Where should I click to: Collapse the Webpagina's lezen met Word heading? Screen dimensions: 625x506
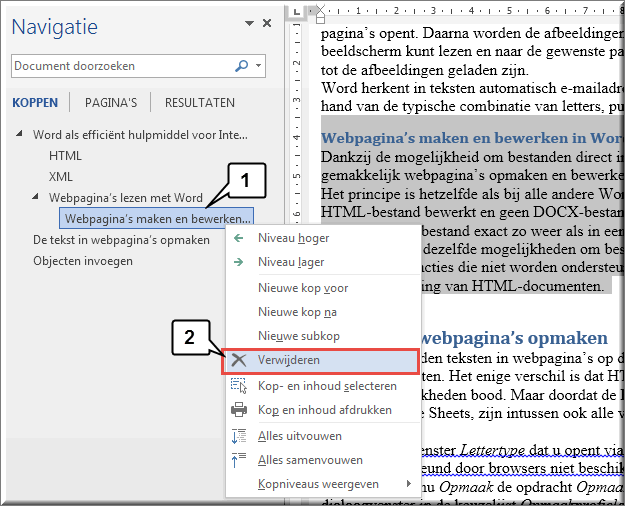point(35,196)
